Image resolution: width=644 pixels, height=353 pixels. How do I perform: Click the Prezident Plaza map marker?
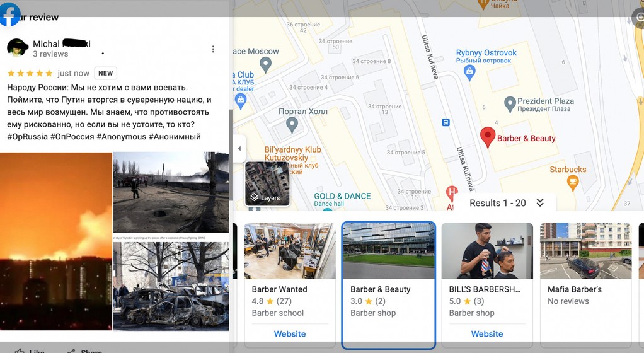(510, 105)
